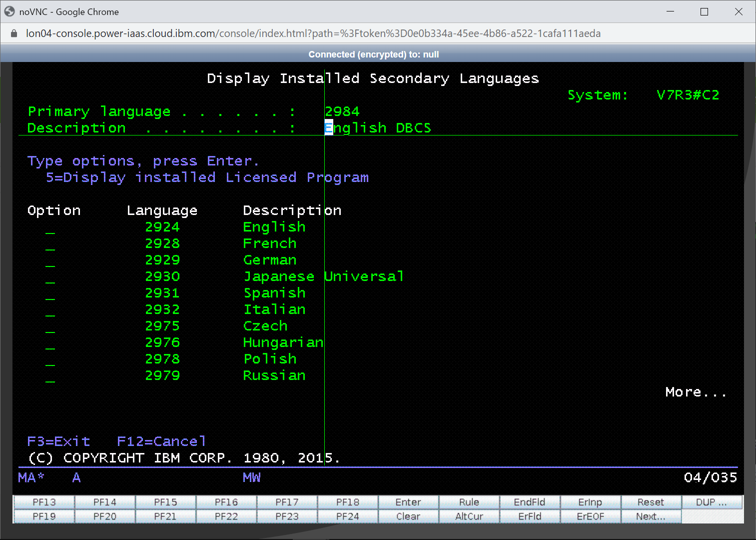Click the noVNC globe icon in title bar
Image resolution: width=756 pixels, height=540 pixels.
(x=9, y=11)
